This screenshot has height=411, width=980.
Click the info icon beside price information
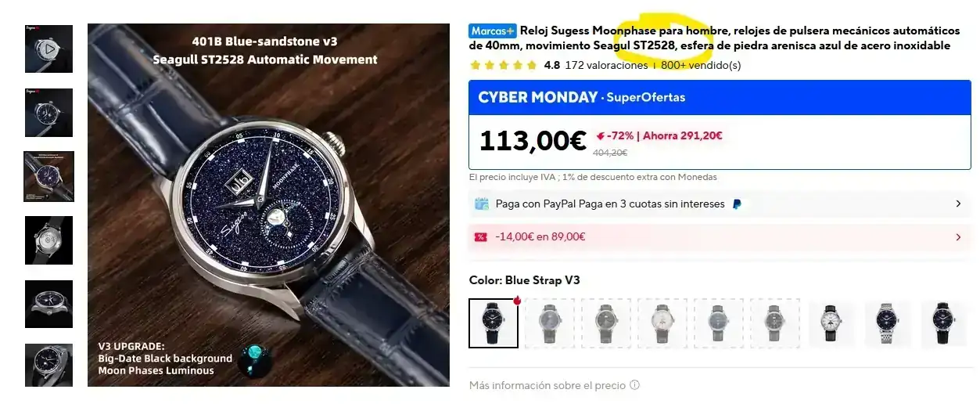point(634,385)
